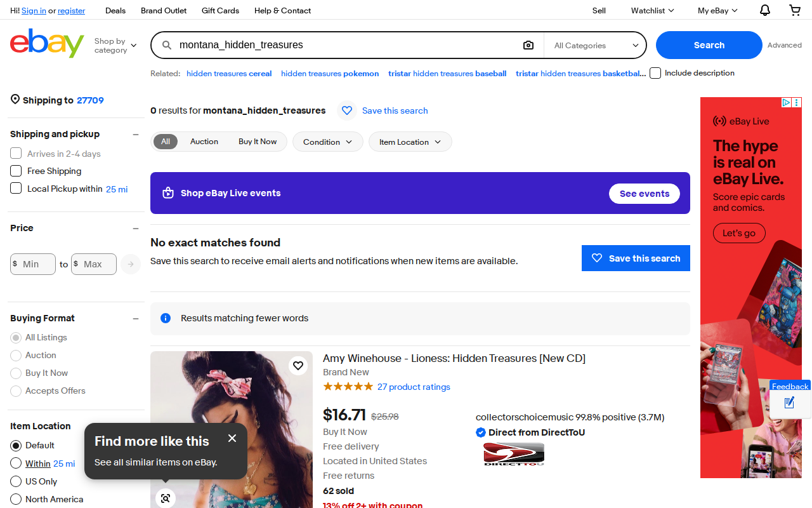Click the See events button

click(645, 194)
